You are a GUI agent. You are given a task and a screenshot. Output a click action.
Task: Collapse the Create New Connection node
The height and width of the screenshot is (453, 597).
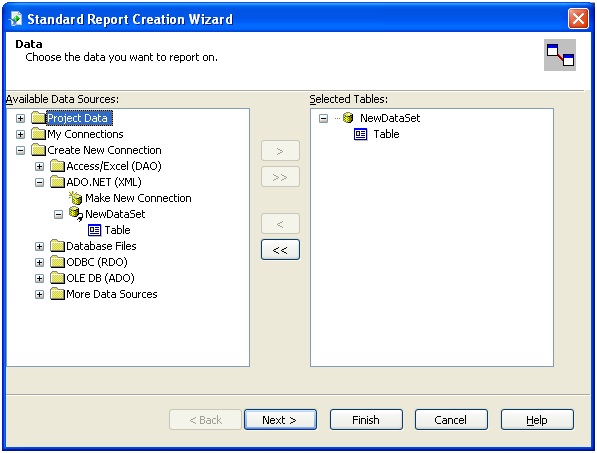coord(21,150)
